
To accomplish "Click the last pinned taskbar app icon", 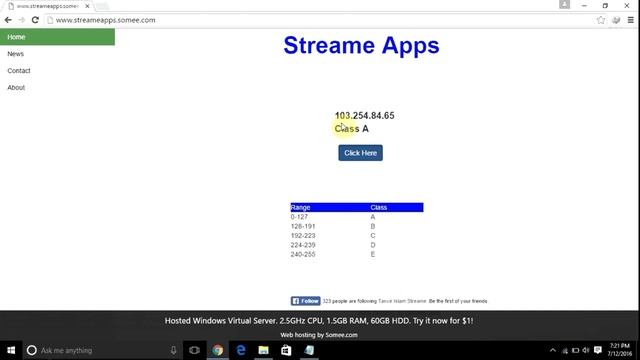I will tap(309, 350).
